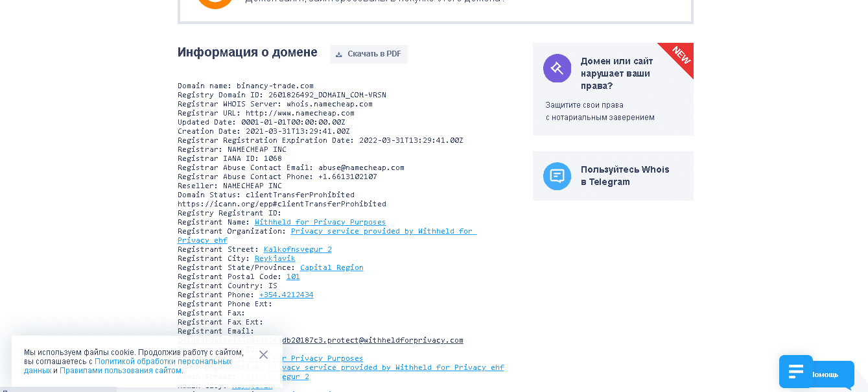
Task: Open the Registrant Street 'Kalkofnsvegur 2' link
Action: point(298,249)
